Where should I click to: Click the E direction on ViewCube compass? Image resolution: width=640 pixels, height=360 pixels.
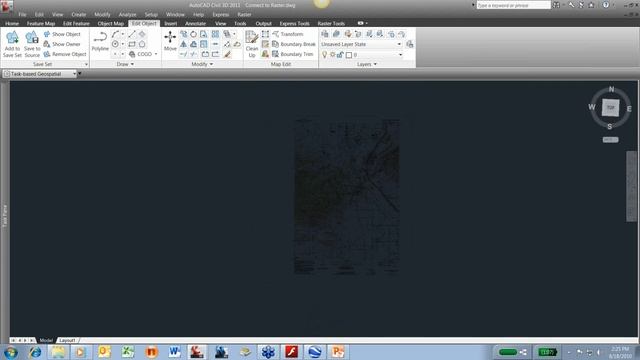point(629,109)
